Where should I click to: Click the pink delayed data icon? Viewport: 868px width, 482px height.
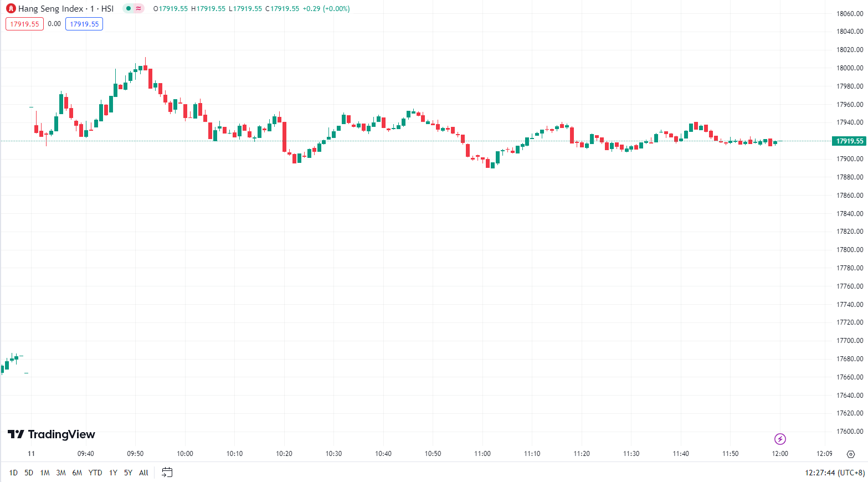[138, 9]
